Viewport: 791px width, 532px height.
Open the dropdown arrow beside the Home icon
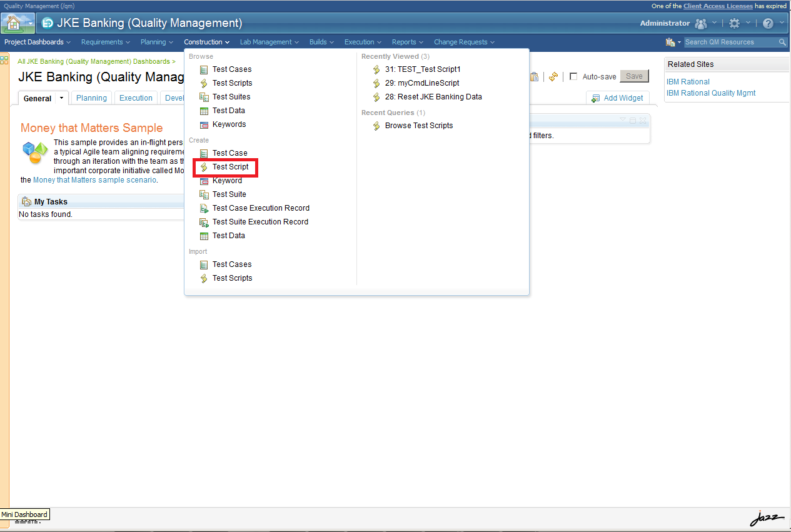click(29, 24)
